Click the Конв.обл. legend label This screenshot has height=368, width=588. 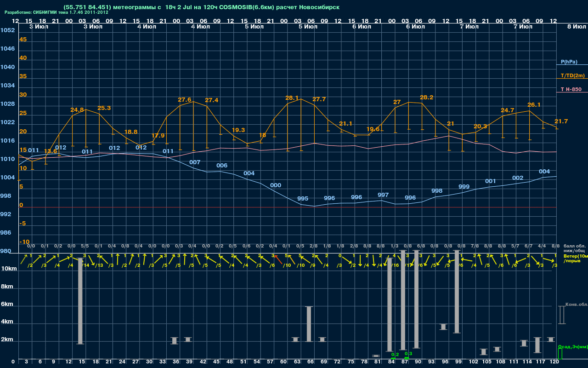pos(577,305)
